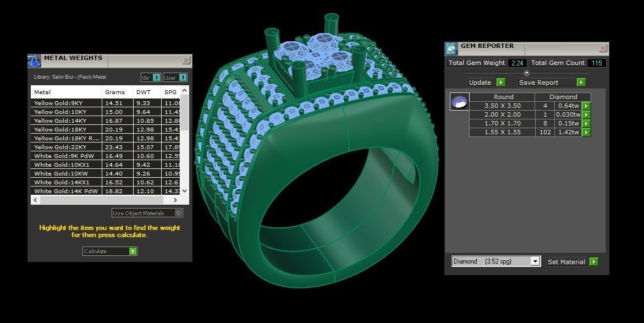644x323 pixels.
Task: Click the 3.50 X 3.50 gem size cell
Action: 502,106
